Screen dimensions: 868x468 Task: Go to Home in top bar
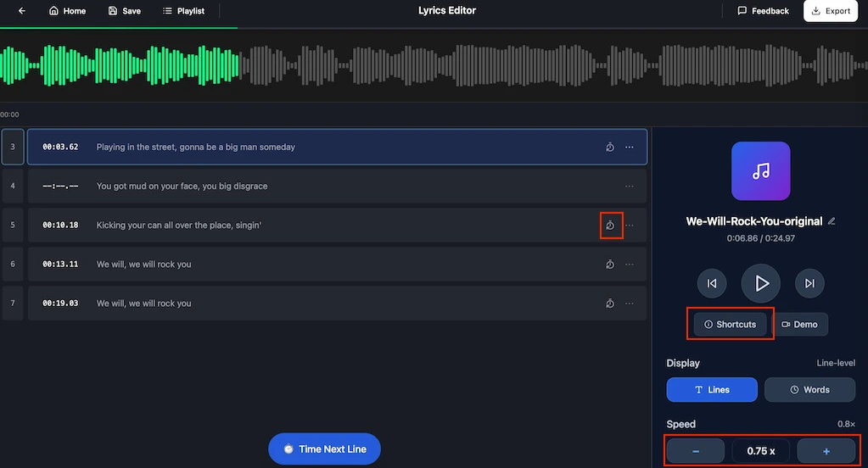(x=68, y=11)
